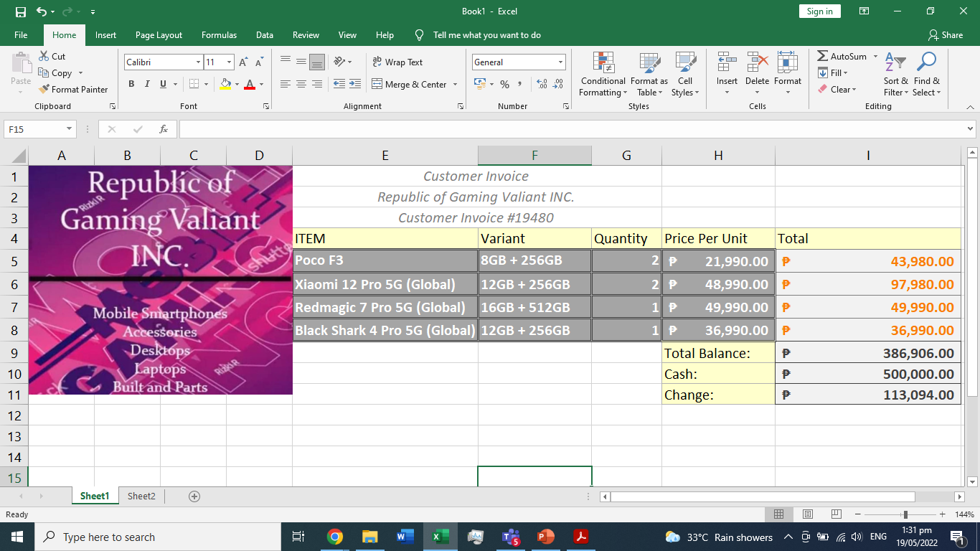The image size is (980, 551).
Task: Switch to the Formulas tab
Action: 219,34
